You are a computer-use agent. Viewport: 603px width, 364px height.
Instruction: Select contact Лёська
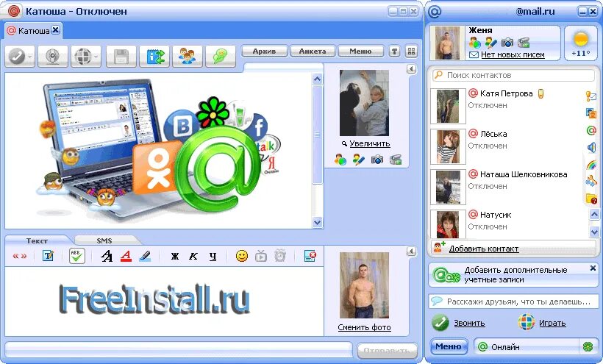point(493,134)
